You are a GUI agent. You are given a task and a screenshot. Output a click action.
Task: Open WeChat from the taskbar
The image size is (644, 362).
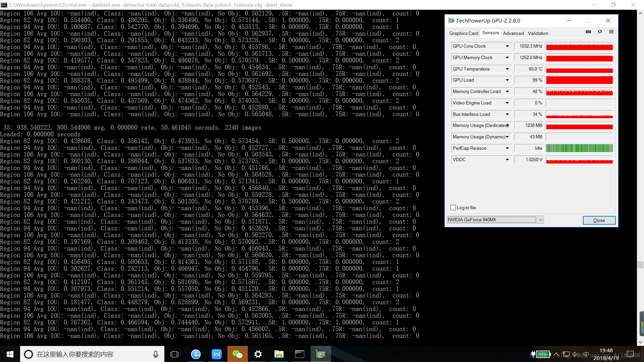(237, 354)
